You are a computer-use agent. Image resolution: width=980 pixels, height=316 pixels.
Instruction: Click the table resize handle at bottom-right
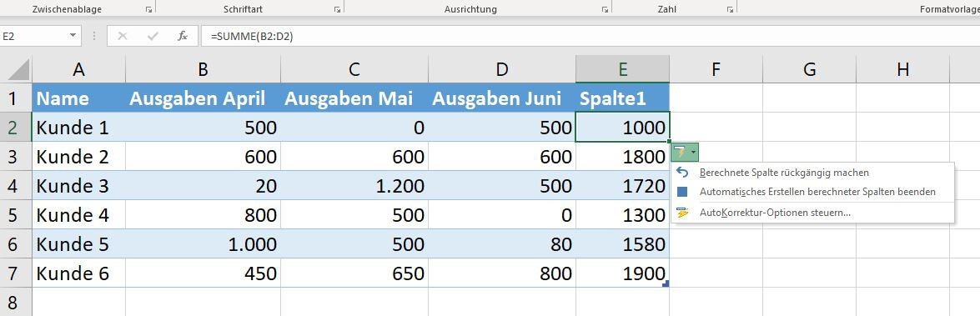point(666,284)
